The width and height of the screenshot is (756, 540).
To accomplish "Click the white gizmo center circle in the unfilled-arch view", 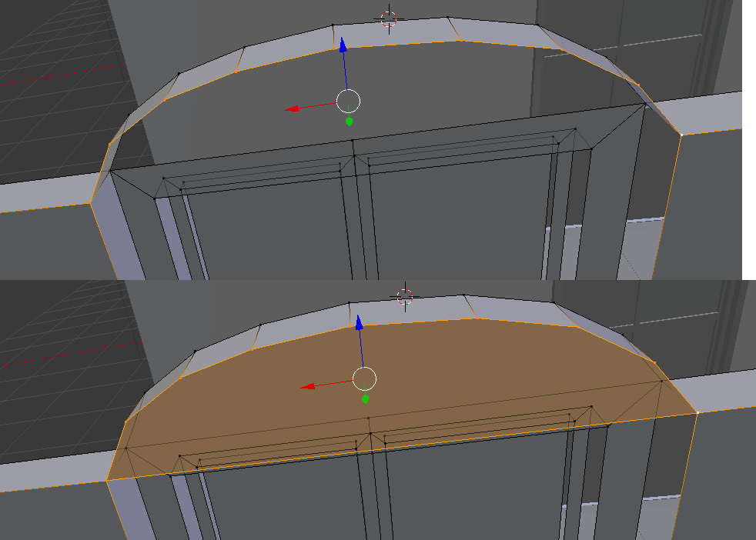I will pos(348,102).
